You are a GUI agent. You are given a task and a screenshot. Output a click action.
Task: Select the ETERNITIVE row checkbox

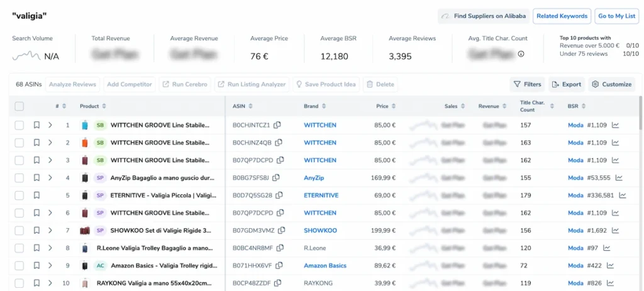coord(19,195)
